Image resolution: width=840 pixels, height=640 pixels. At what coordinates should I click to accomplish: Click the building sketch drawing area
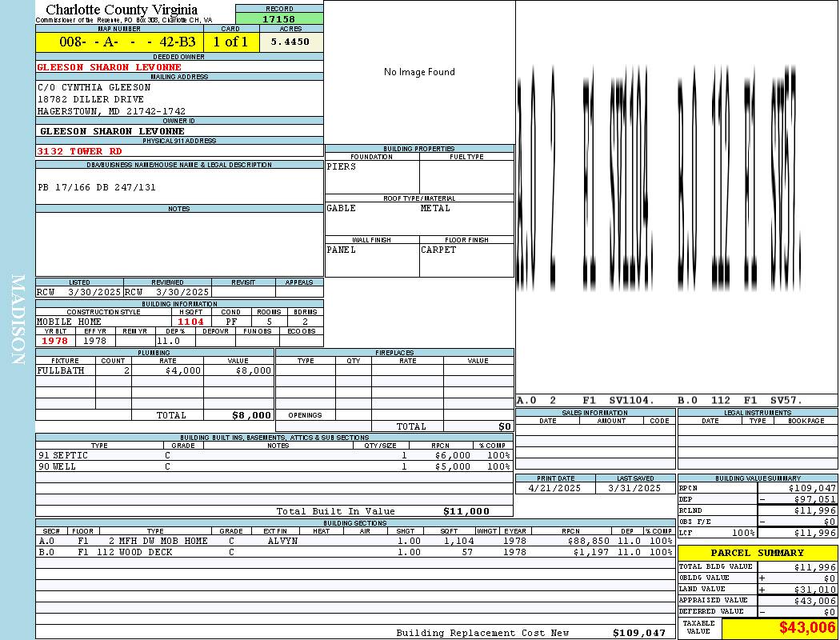tap(677, 197)
